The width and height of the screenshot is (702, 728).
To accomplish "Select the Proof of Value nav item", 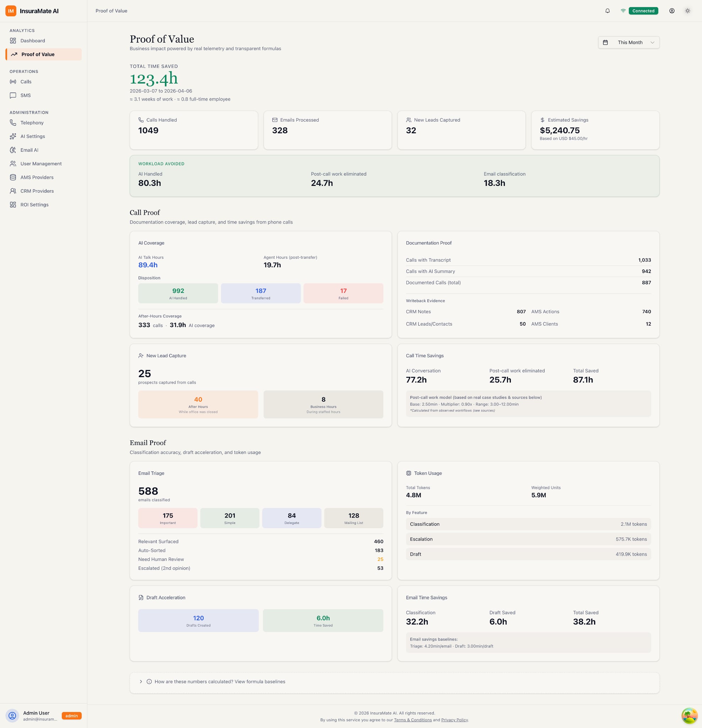I will tap(38, 54).
